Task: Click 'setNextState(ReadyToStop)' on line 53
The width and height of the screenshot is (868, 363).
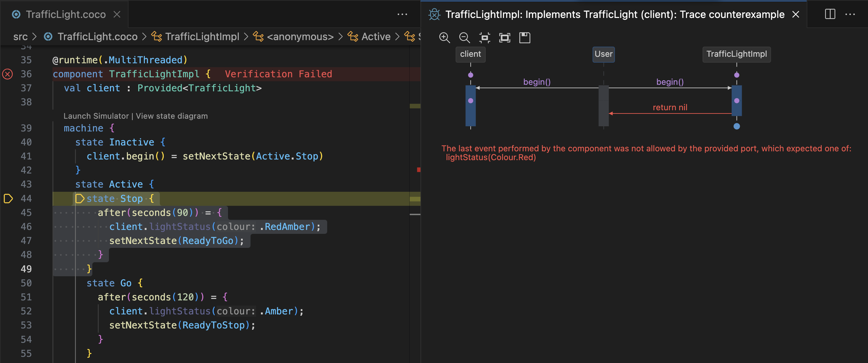Action: (x=180, y=325)
